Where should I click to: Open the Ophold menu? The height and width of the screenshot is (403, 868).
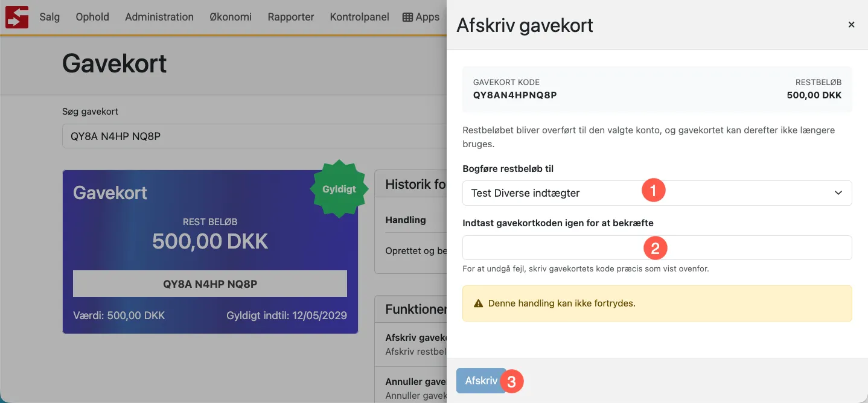tap(92, 17)
